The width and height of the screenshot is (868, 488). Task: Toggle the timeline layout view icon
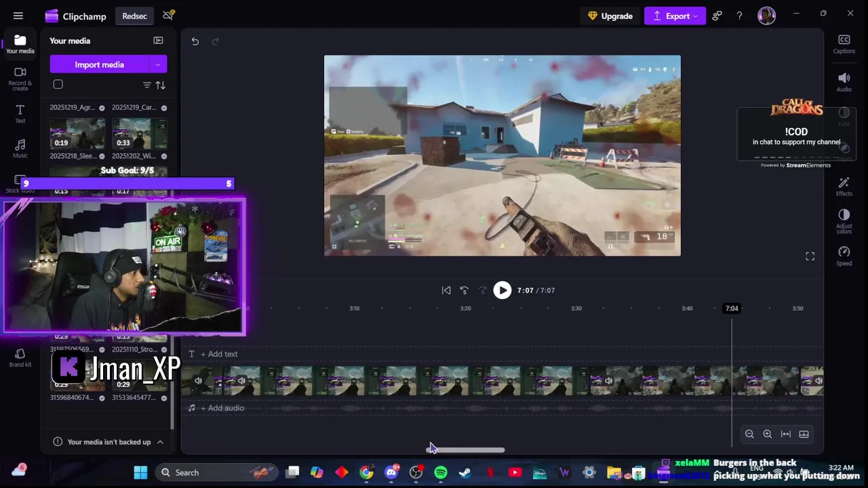804,434
